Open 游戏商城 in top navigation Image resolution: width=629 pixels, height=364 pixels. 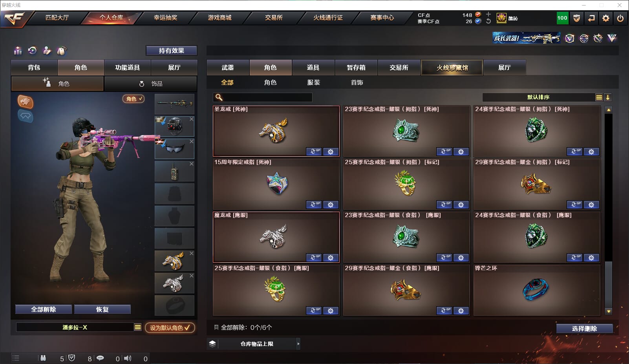[219, 18]
